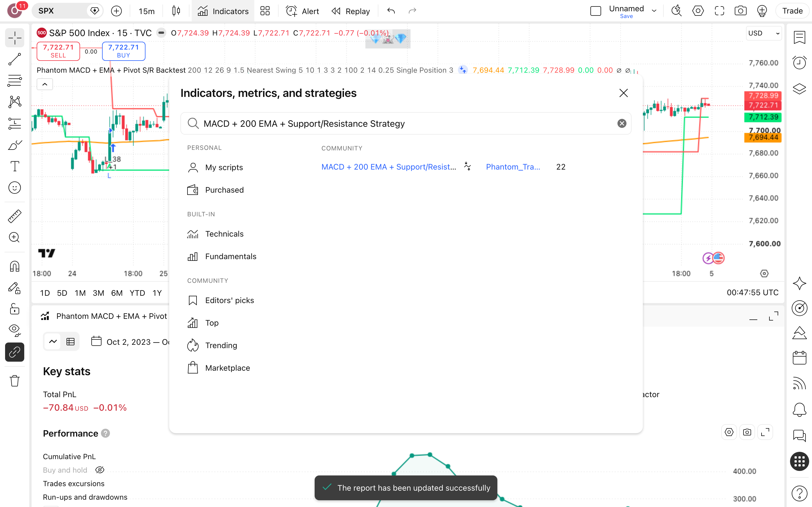Toggle lock all drawings icon

pyautogui.click(x=14, y=309)
